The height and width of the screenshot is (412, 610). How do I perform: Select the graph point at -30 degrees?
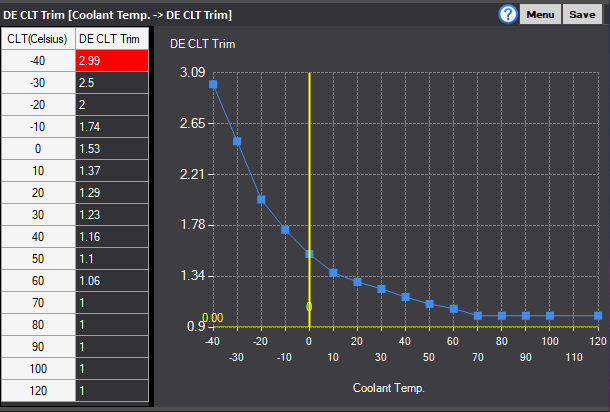coord(237,141)
